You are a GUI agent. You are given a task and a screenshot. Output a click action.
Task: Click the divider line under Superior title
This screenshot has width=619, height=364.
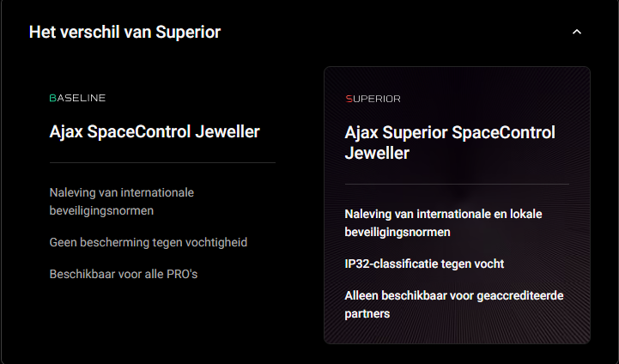coord(457,184)
